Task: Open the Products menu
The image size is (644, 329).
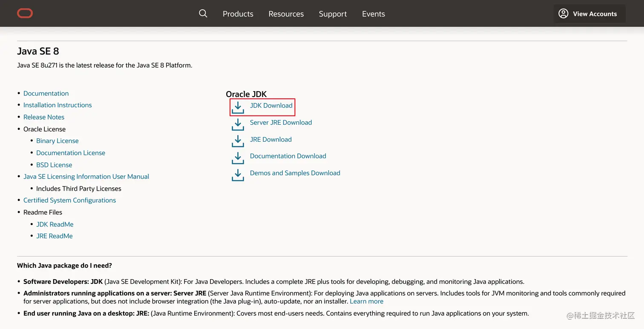Action: (x=238, y=14)
